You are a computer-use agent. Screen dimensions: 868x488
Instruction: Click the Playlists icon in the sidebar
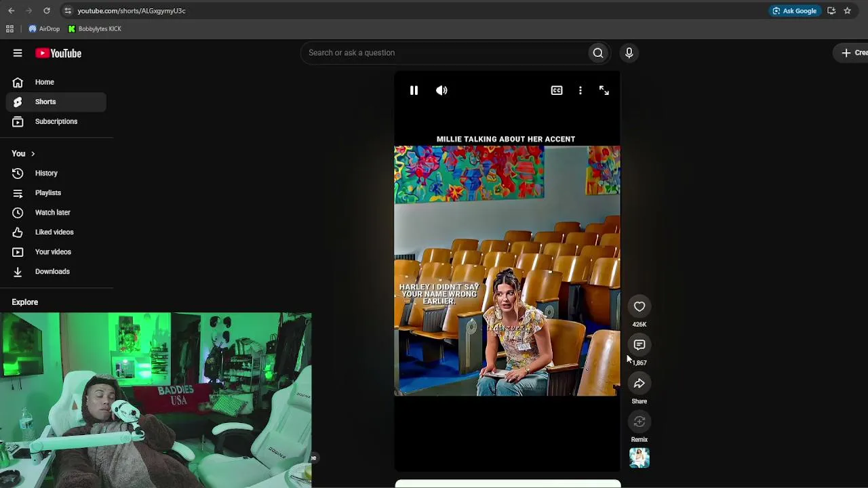18,193
